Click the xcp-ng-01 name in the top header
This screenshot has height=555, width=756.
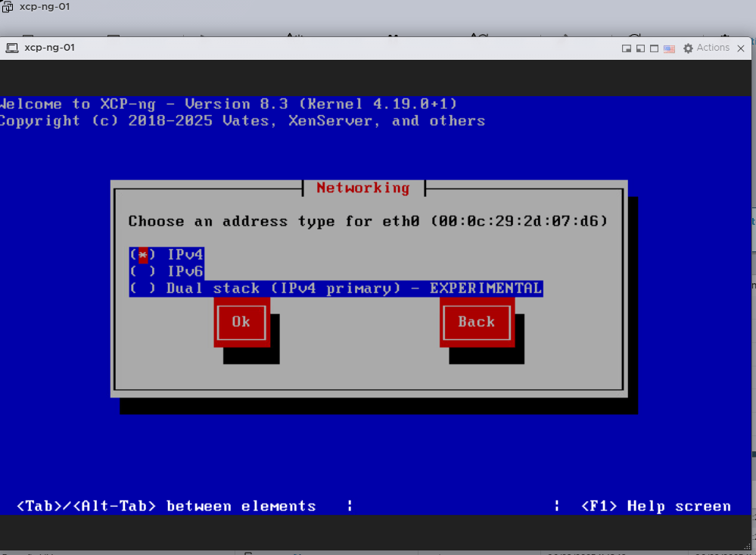point(45,7)
